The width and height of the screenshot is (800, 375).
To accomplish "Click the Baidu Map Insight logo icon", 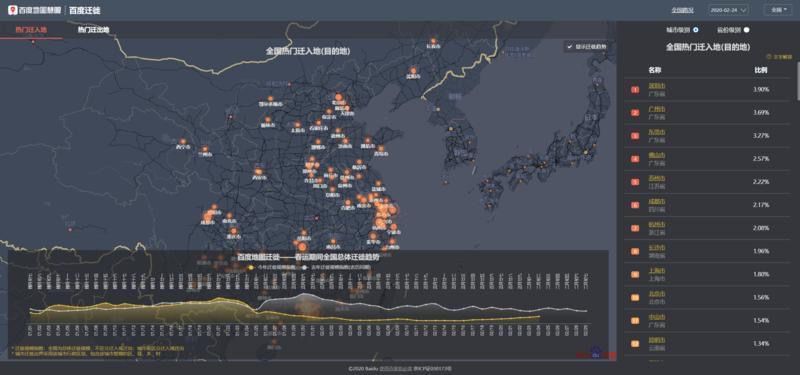I will [12, 10].
